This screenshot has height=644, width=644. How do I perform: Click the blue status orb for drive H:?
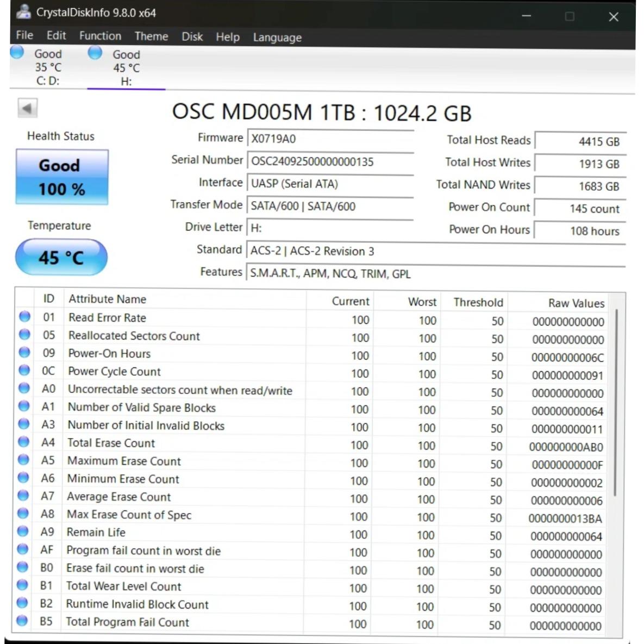(x=95, y=53)
